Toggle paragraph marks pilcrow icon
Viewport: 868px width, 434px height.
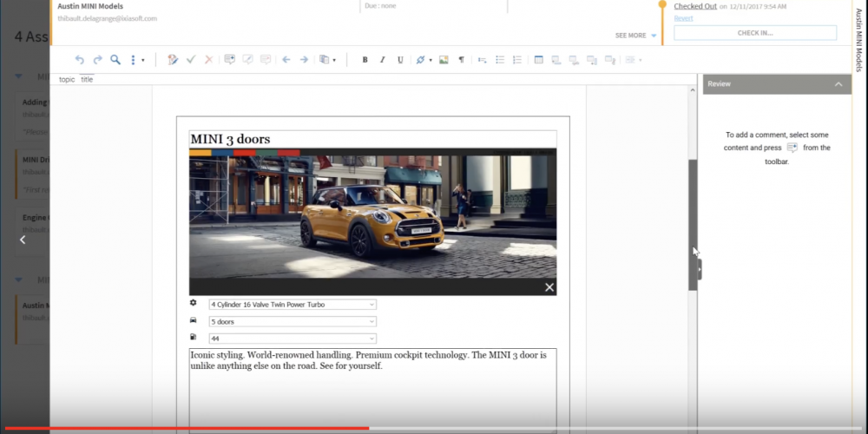(461, 60)
